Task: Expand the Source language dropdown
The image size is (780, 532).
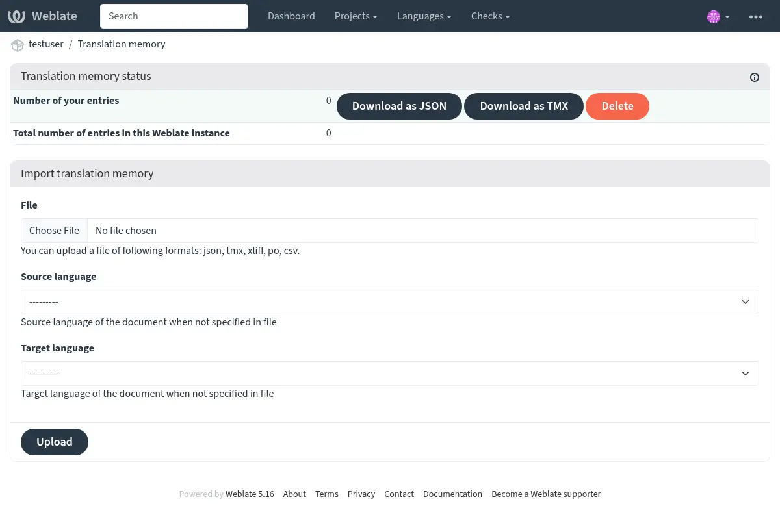Action: pos(389,302)
